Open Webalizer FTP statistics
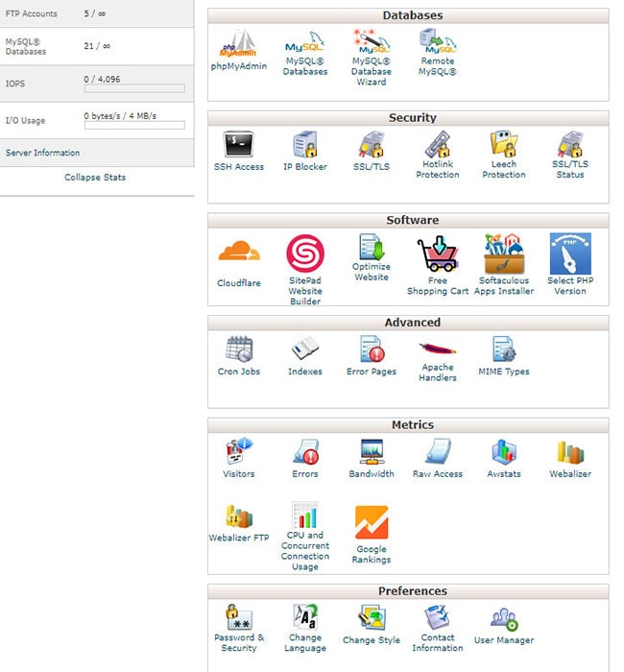The image size is (624, 672). (x=239, y=523)
